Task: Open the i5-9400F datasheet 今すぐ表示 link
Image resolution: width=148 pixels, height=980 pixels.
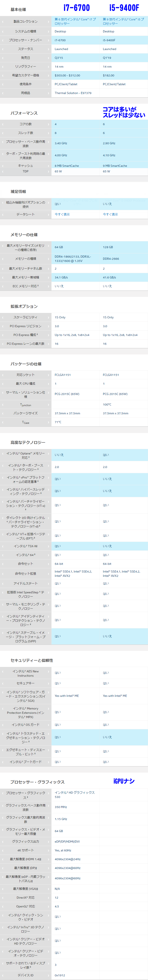Action: [110, 214]
